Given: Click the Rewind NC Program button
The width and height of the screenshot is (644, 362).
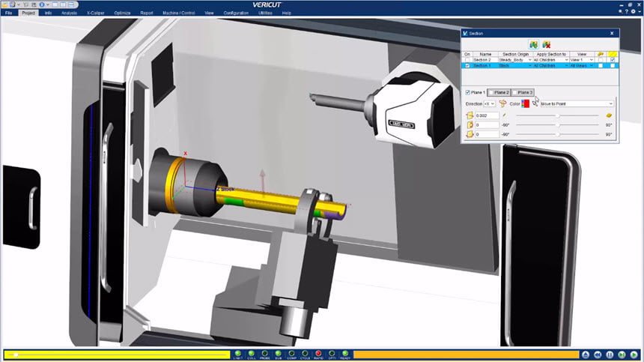Looking at the screenshot, I should (x=598, y=355).
